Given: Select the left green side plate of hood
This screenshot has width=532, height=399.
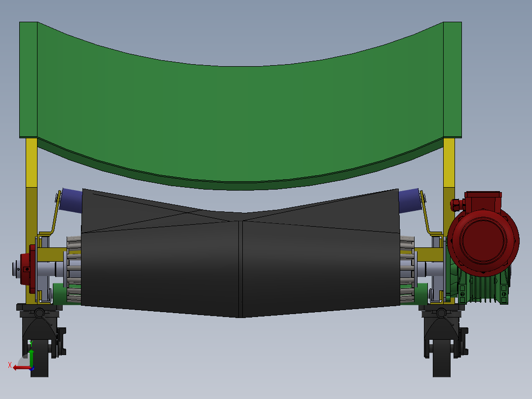Looking at the screenshot, I should click(x=28, y=80).
